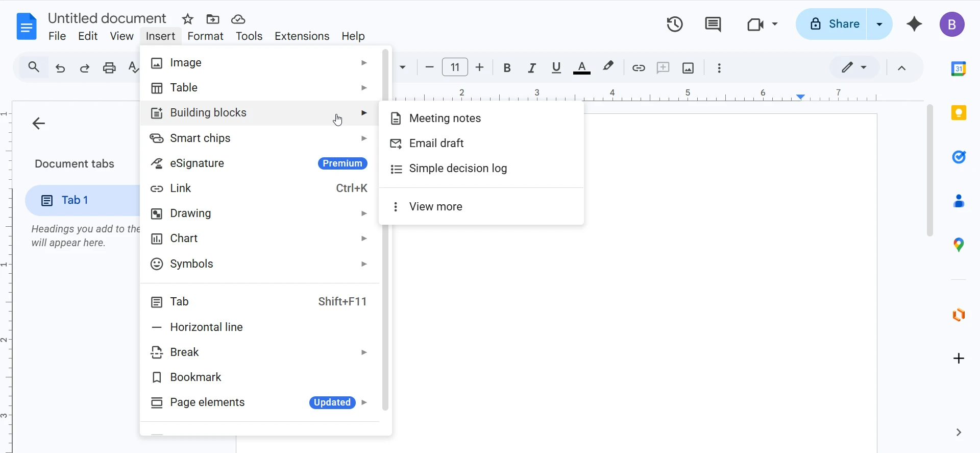The height and width of the screenshot is (453, 980).
Task: Click the Insert menu scrollbar
Action: pos(385,230)
